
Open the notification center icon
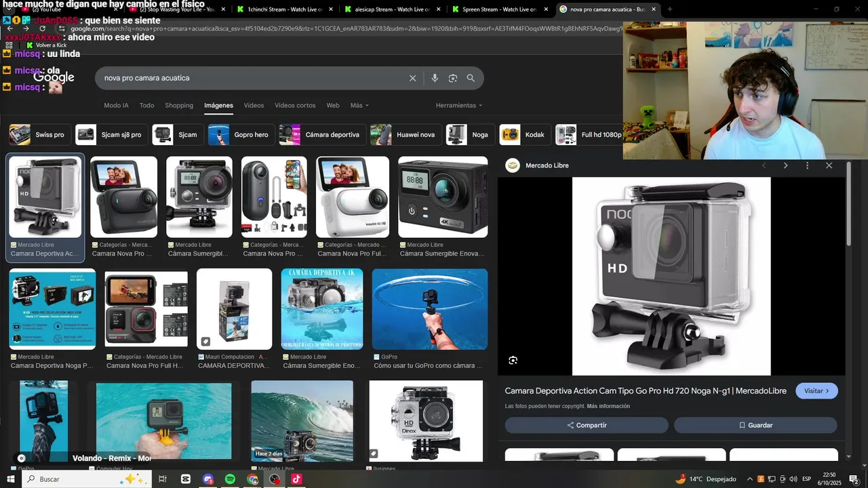click(x=854, y=479)
